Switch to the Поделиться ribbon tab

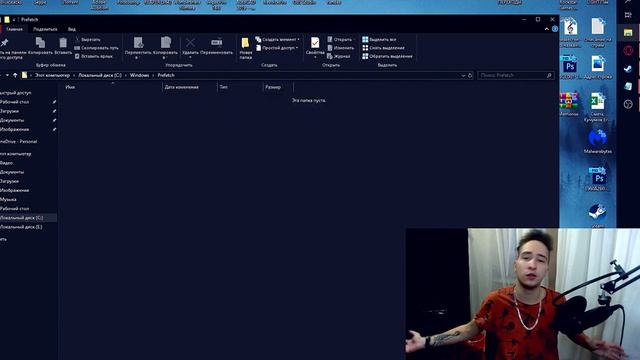(45, 29)
